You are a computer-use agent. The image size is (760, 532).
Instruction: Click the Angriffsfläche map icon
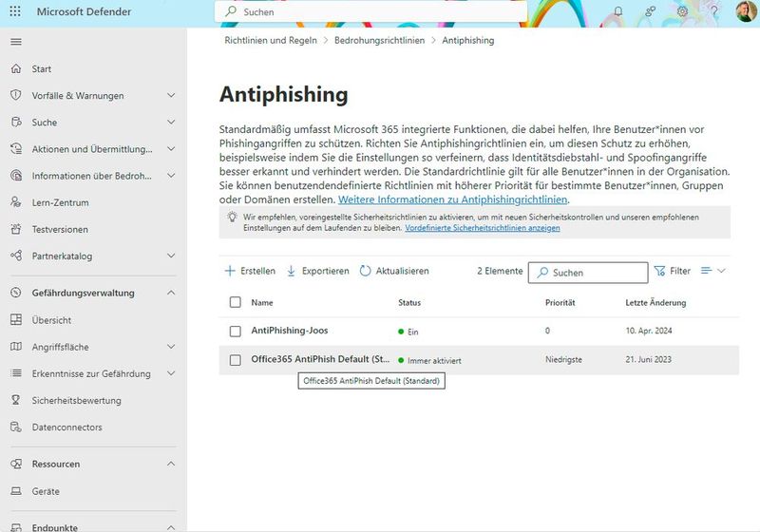tap(16, 347)
